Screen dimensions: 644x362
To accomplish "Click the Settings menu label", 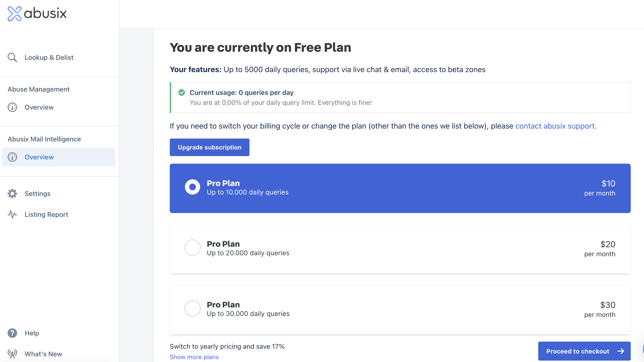I will click(37, 193).
